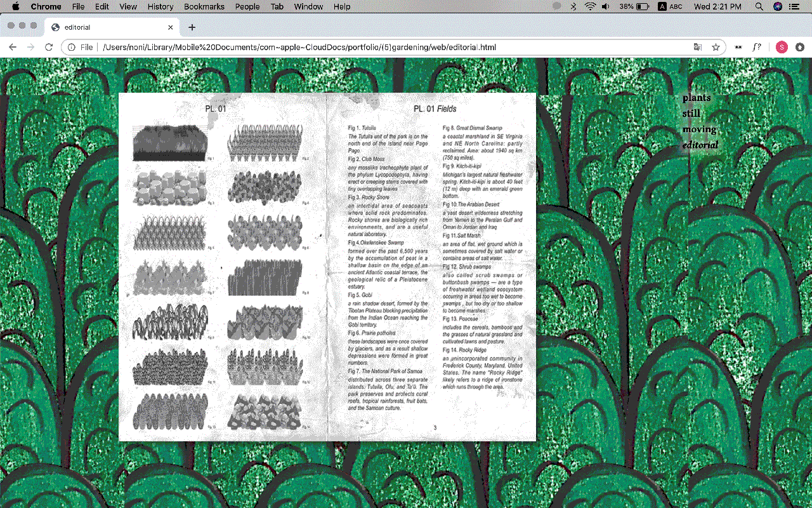The height and width of the screenshot is (508, 812).
Task: Close the editorial tab
Action: 171,27
